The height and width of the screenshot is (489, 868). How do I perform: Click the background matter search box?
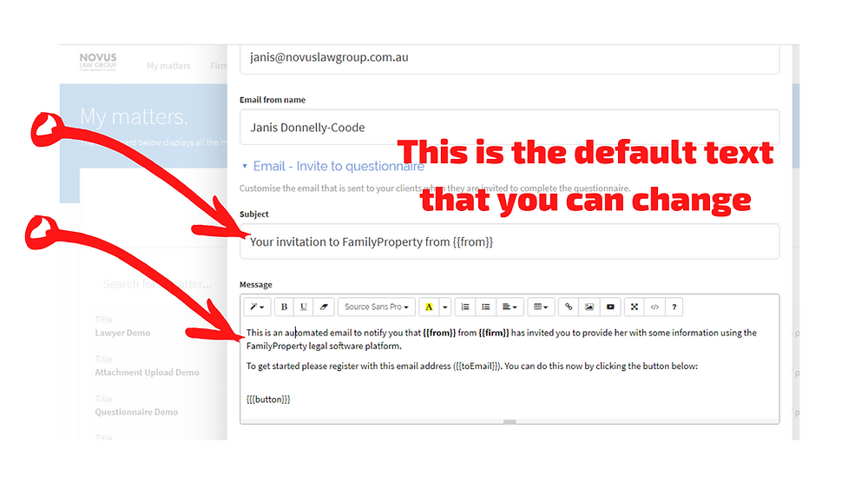[x=158, y=284]
